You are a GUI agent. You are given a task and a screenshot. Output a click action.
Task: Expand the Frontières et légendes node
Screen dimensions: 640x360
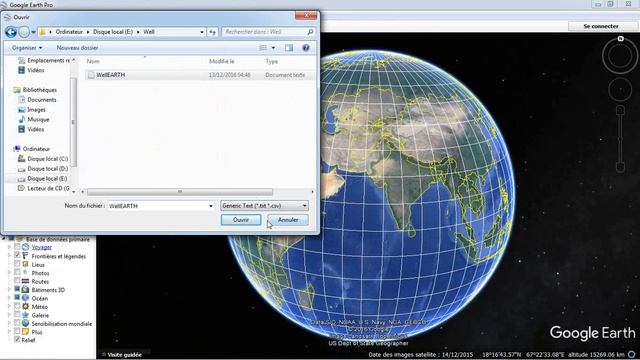tap(9, 256)
